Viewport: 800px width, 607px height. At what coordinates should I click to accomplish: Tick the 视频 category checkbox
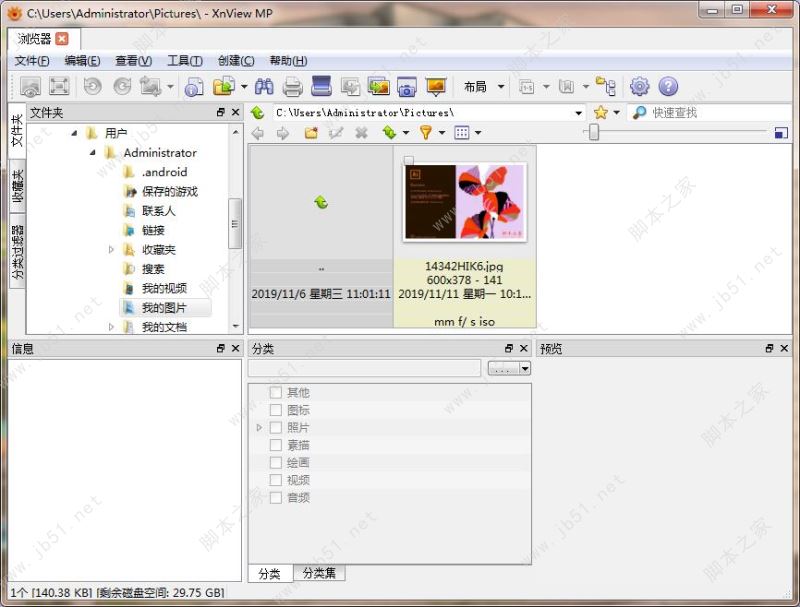(276, 479)
